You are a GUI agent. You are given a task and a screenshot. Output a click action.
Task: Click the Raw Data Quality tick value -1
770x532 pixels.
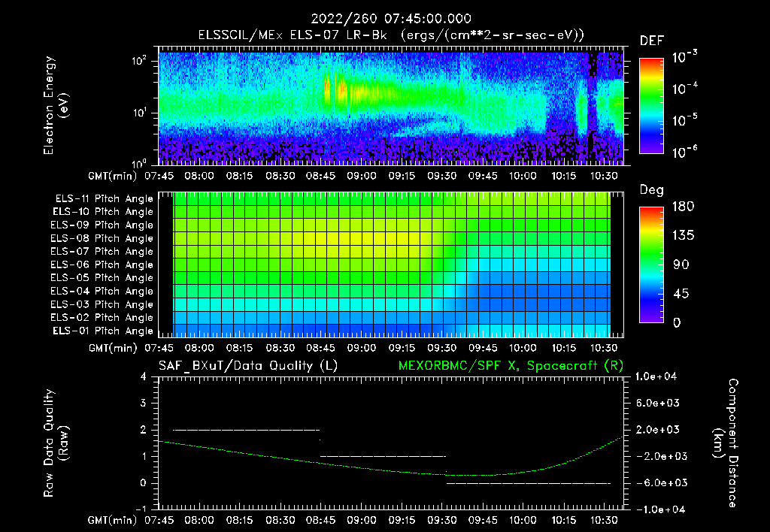tap(141, 509)
